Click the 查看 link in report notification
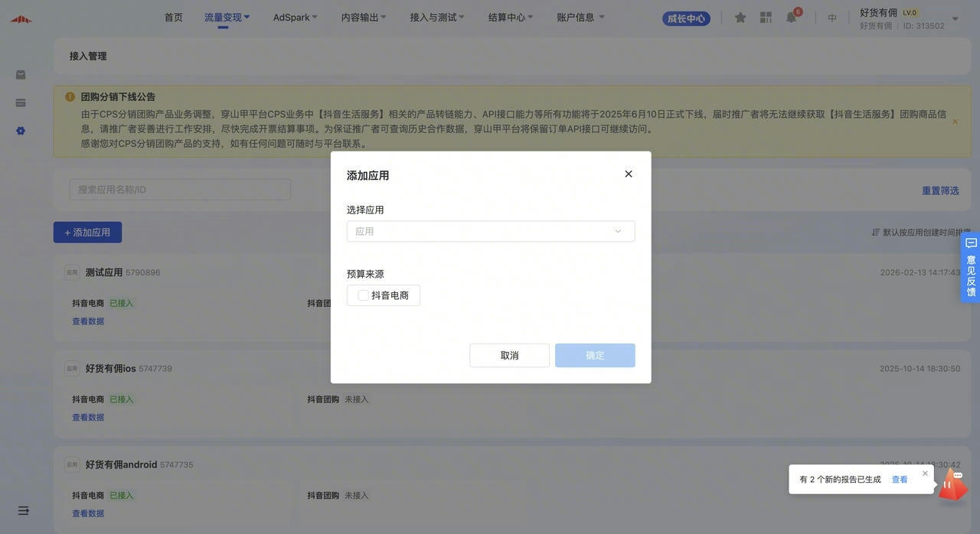This screenshot has height=534, width=980. pyautogui.click(x=900, y=480)
